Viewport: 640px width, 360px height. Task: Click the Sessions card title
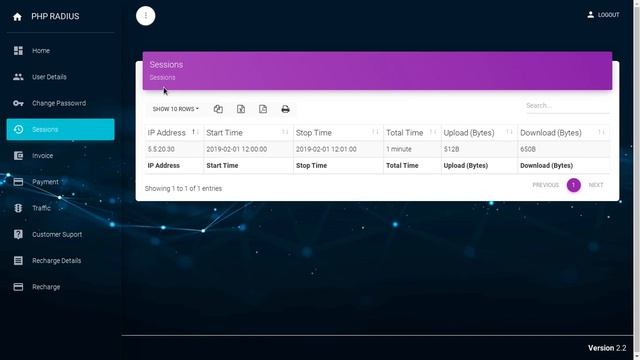click(166, 64)
